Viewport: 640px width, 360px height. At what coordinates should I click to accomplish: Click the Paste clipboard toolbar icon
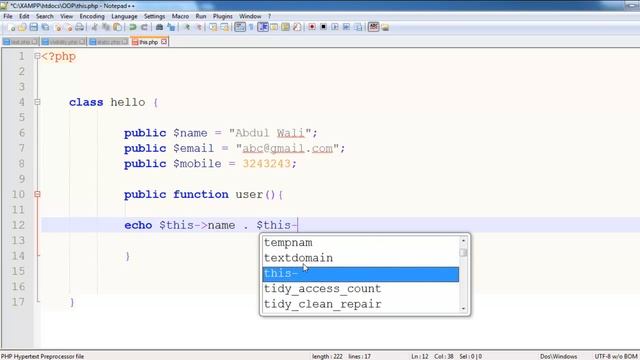point(117,27)
